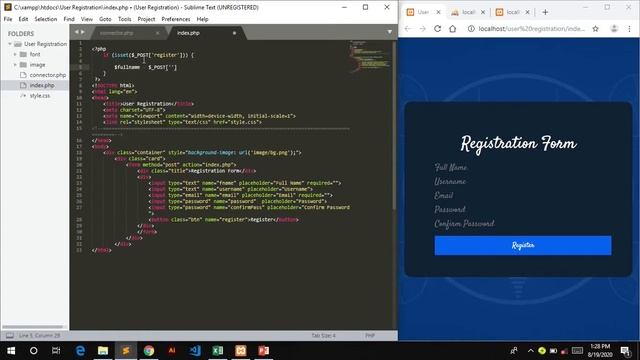Open the browser profile avatar
This screenshot has width=640, height=360.
coord(614,29)
